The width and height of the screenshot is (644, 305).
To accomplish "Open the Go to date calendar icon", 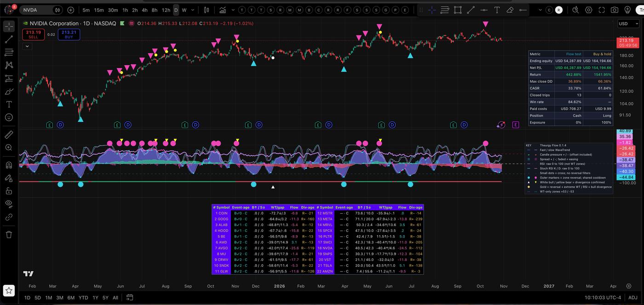I will tap(130, 298).
